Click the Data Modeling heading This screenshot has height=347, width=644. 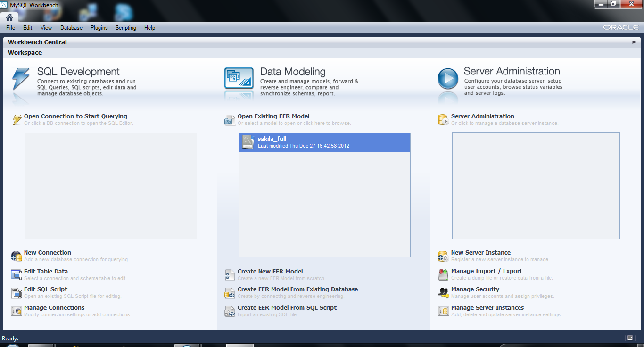(x=293, y=72)
